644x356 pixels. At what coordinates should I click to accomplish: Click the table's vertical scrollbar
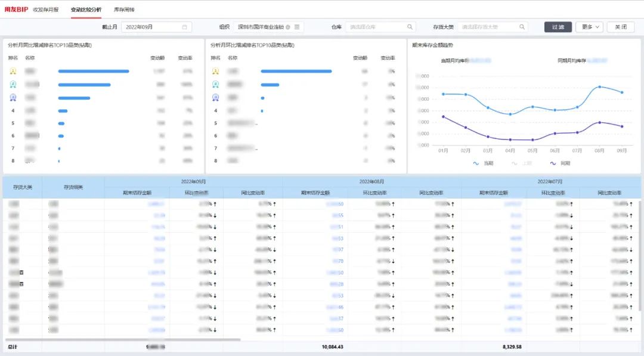[640, 255]
